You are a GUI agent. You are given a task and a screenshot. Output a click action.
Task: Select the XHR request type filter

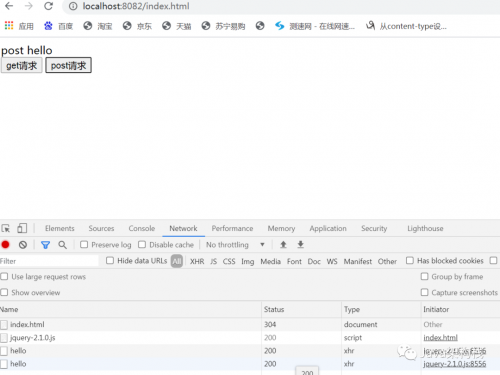pyautogui.click(x=197, y=261)
